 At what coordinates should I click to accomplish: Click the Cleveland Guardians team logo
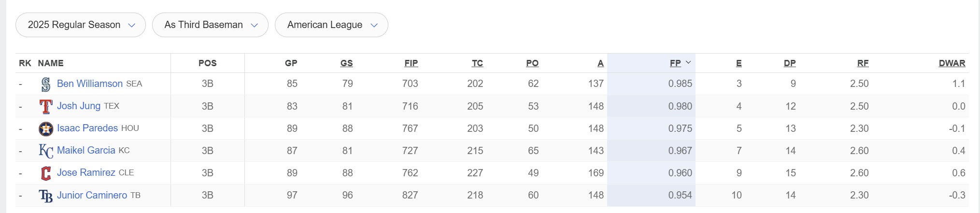coord(46,173)
